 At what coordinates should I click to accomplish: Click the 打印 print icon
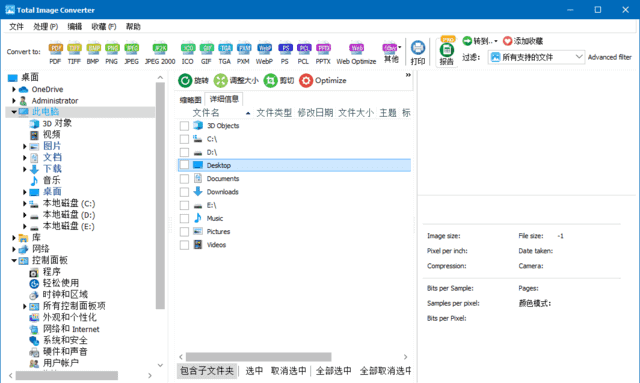418,52
